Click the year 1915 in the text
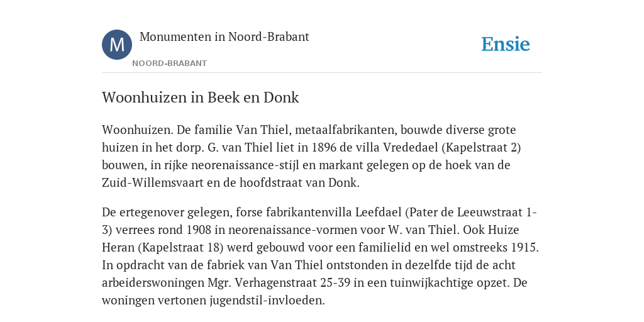Viewport: 644px width, 322px height. pos(524,248)
